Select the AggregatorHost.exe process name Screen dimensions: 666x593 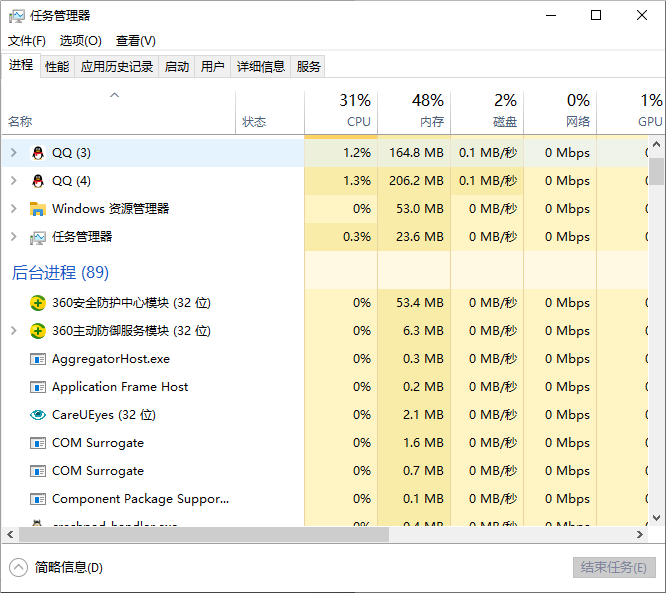[111, 359]
